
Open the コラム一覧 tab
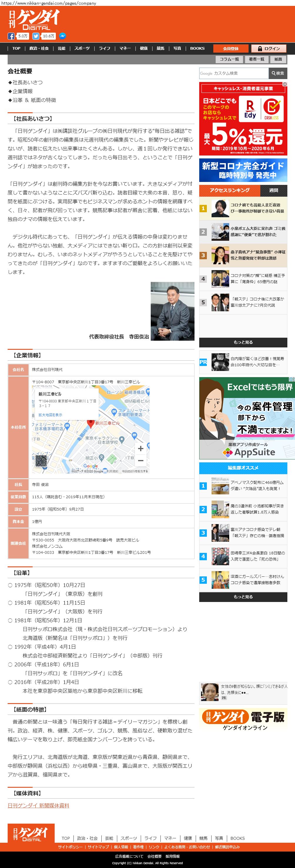[x=229, y=59]
